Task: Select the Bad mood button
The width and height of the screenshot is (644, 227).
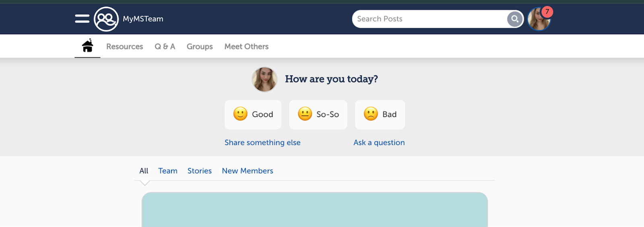Action: [380, 115]
